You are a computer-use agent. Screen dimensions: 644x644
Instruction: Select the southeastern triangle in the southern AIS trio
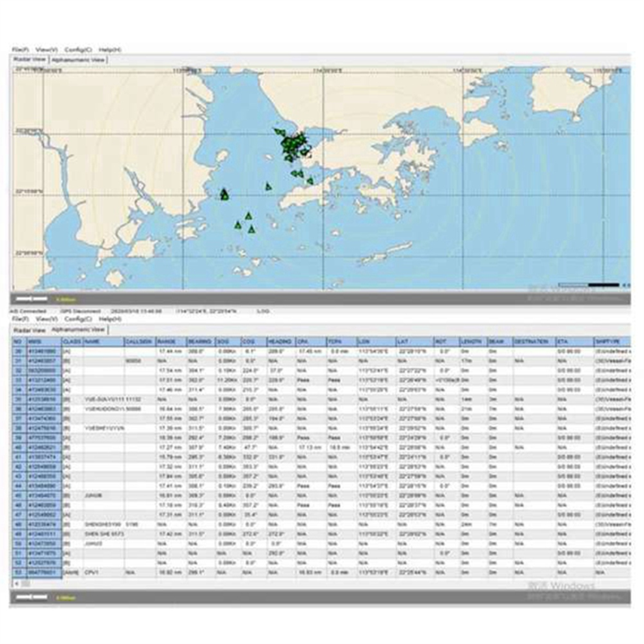coord(251,229)
